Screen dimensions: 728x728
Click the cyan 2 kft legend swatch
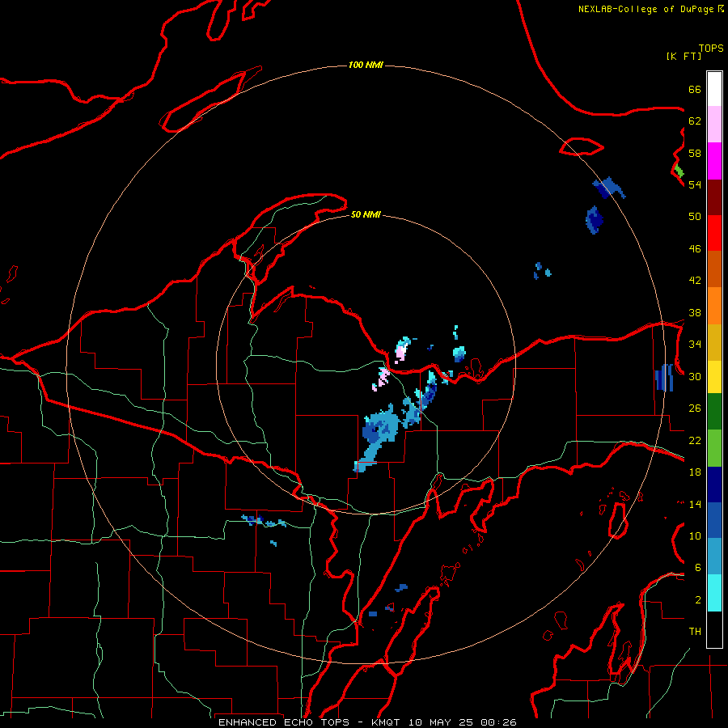pyautogui.click(x=714, y=593)
